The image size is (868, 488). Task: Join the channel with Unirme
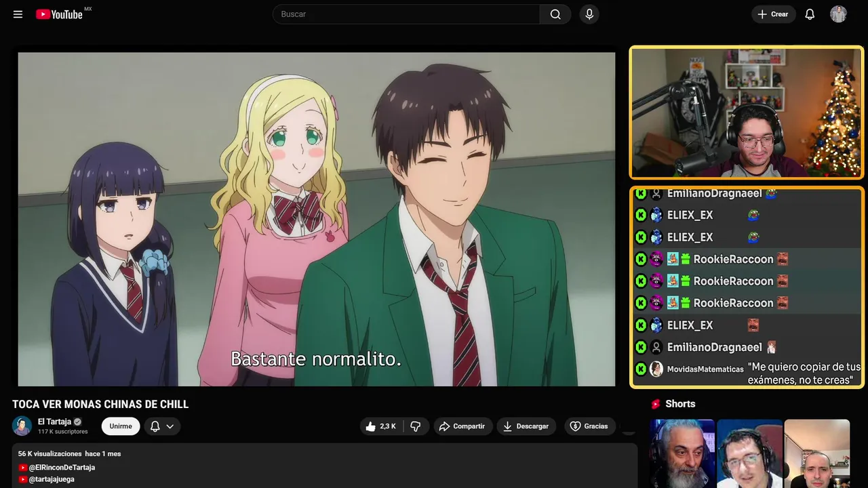point(121,426)
